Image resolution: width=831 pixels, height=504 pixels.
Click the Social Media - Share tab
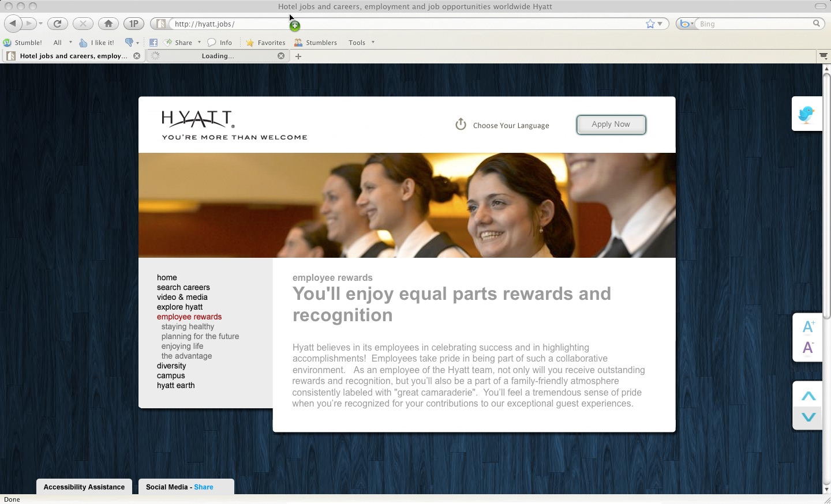click(186, 487)
